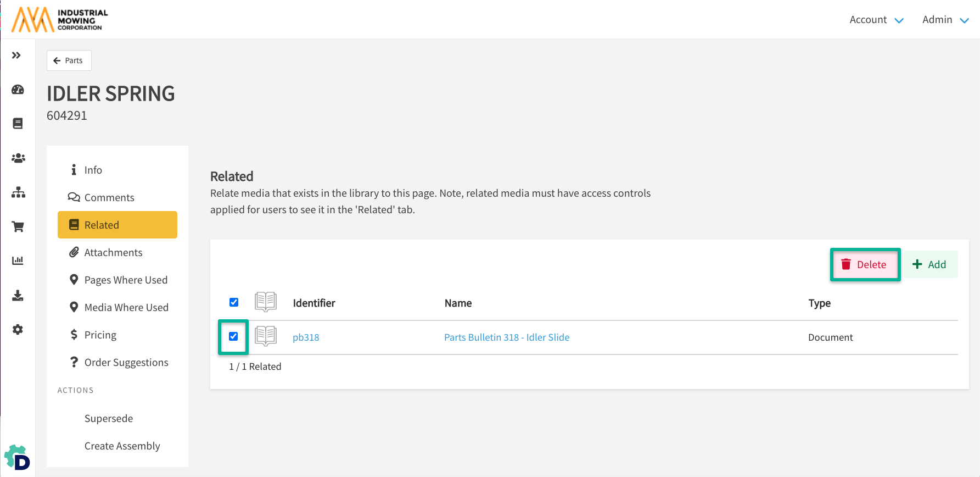Open the dashboard gauge icon in sidebar
The height and width of the screenshot is (477, 980).
(18, 90)
